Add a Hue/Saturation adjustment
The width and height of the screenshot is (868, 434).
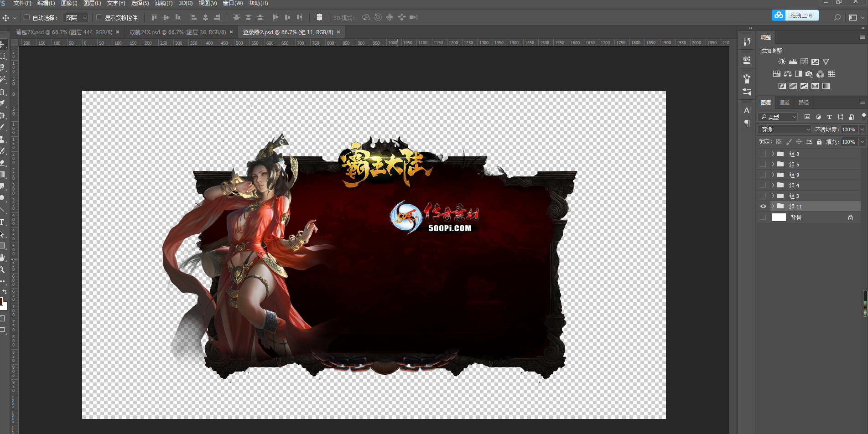776,74
